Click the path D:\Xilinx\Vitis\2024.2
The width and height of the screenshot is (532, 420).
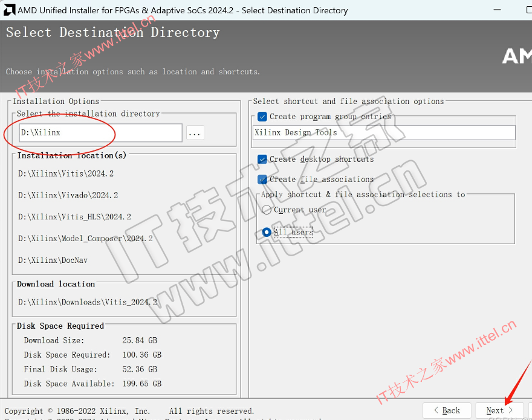click(x=66, y=173)
